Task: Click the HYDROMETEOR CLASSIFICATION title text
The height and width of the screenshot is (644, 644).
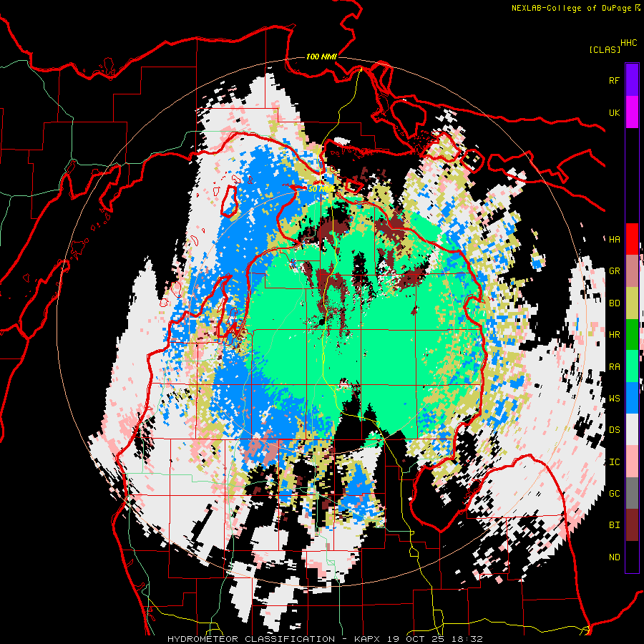Action: (x=251, y=639)
